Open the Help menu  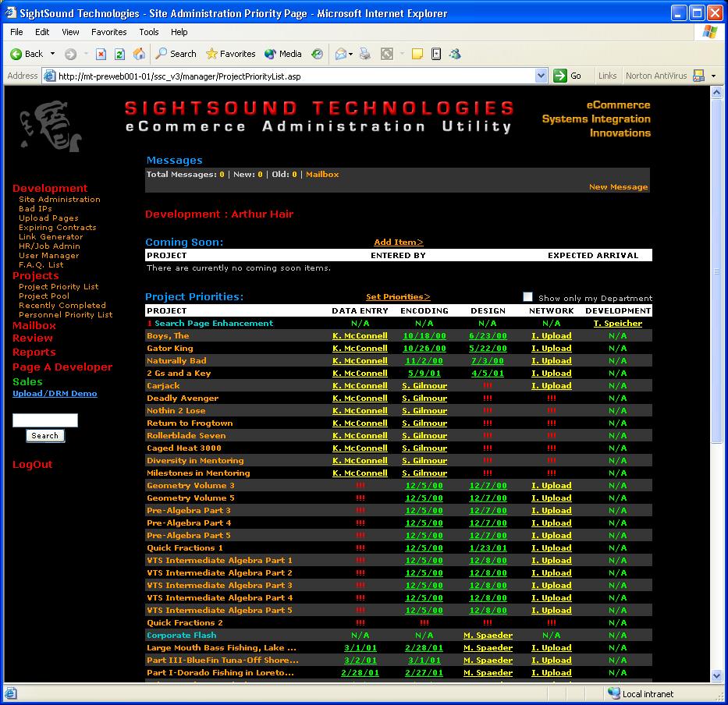[179, 32]
